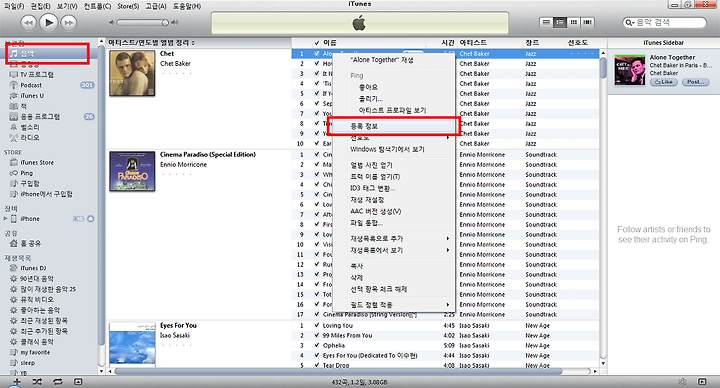720x388 pixels.
Task: Open iTunes DJ playlist
Action: pos(33,268)
